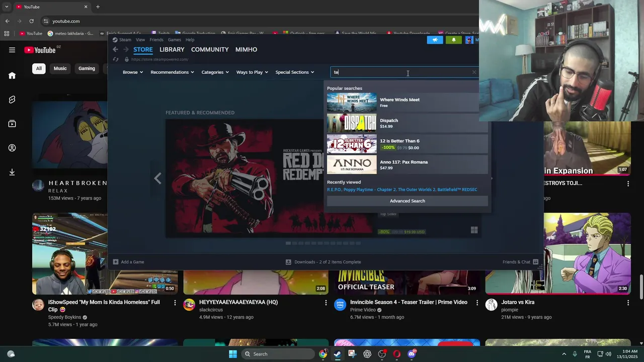Open a new Chrome tab

[98, 7]
